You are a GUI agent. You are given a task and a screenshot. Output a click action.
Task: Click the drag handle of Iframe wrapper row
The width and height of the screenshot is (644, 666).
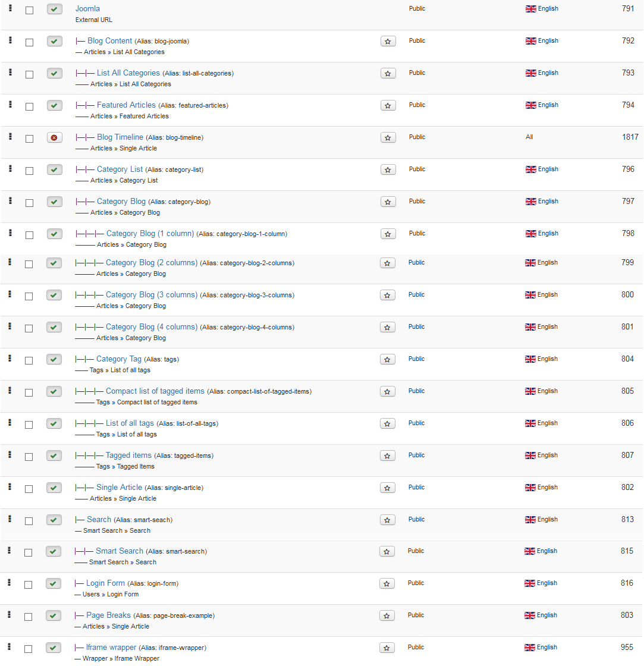click(x=10, y=646)
